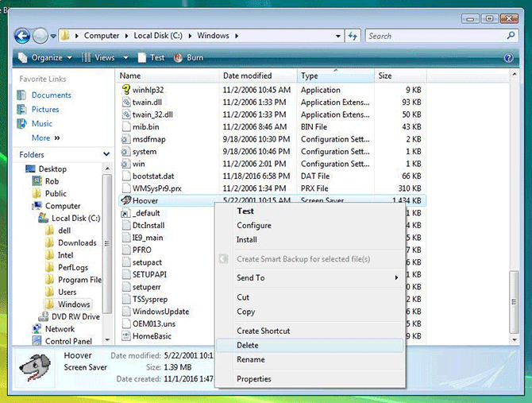Choose Delete in context menu
Screen dimensions: 532x403
tap(310, 345)
